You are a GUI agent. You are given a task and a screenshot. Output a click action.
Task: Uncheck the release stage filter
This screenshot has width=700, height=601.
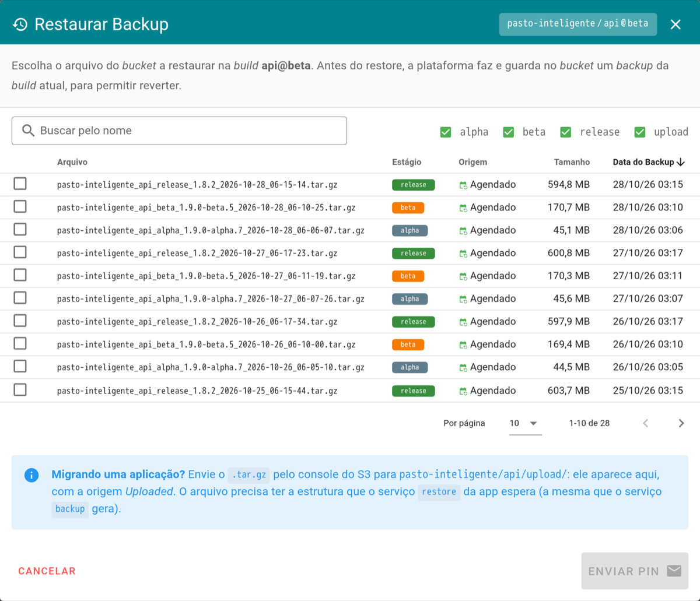[566, 132]
